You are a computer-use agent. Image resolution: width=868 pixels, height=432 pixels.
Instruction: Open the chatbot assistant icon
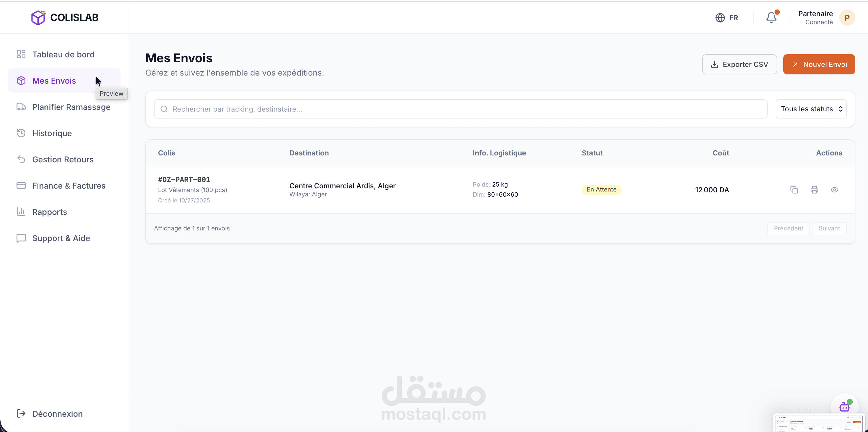tap(844, 406)
